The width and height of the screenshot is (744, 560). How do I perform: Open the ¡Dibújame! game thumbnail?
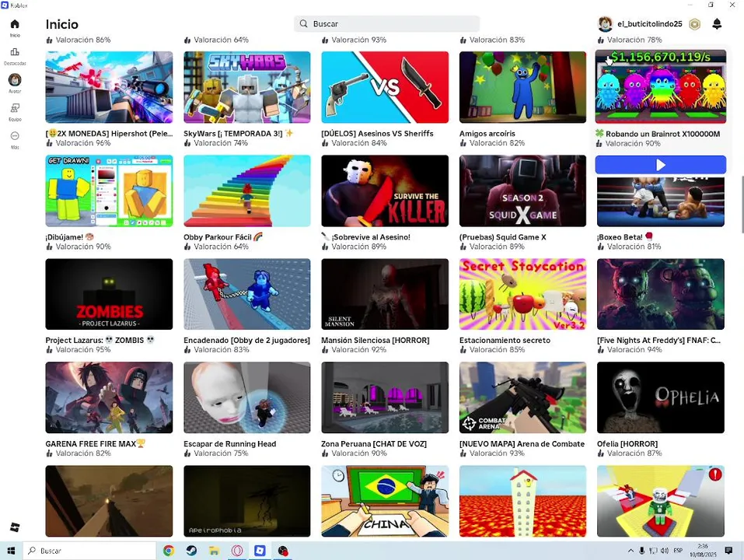click(109, 191)
